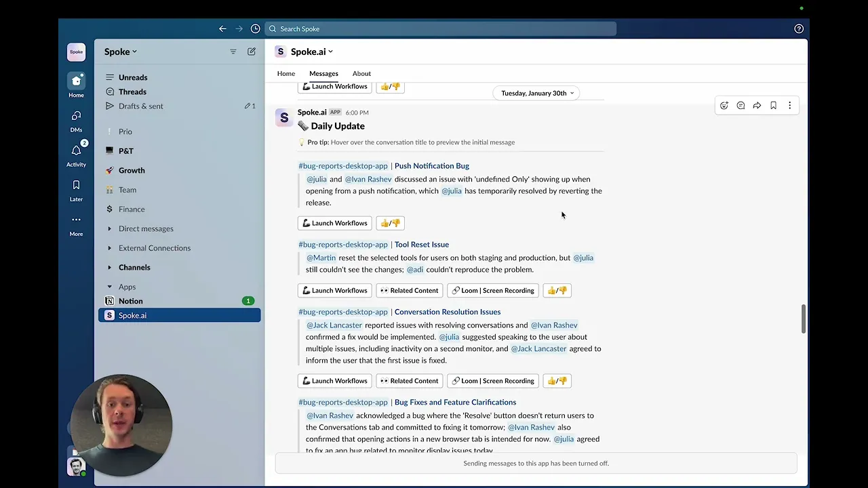The height and width of the screenshot is (488, 868).
Task: Add a reaction to the message
Action: point(724,106)
